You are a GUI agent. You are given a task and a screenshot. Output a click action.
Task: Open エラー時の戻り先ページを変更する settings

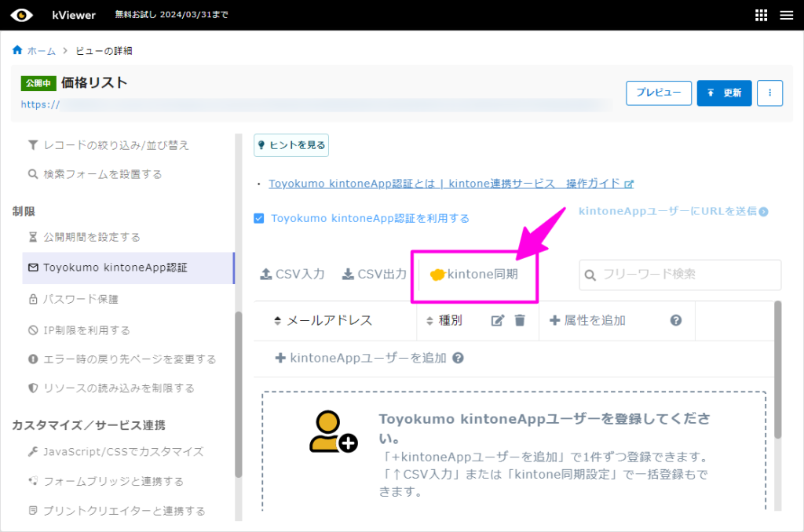click(x=122, y=359)
